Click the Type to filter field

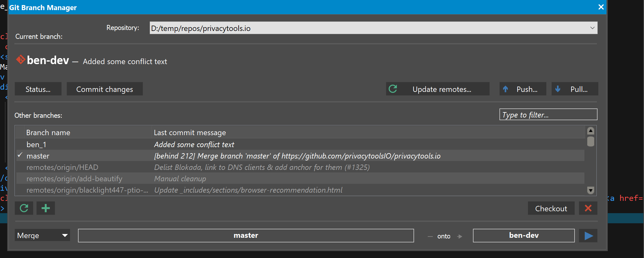tap(548, 115)
